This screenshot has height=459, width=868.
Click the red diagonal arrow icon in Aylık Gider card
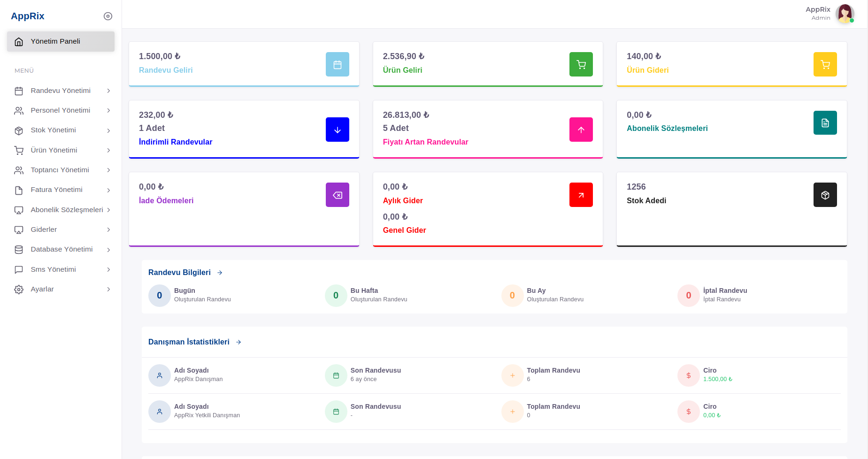coord(581,195)
